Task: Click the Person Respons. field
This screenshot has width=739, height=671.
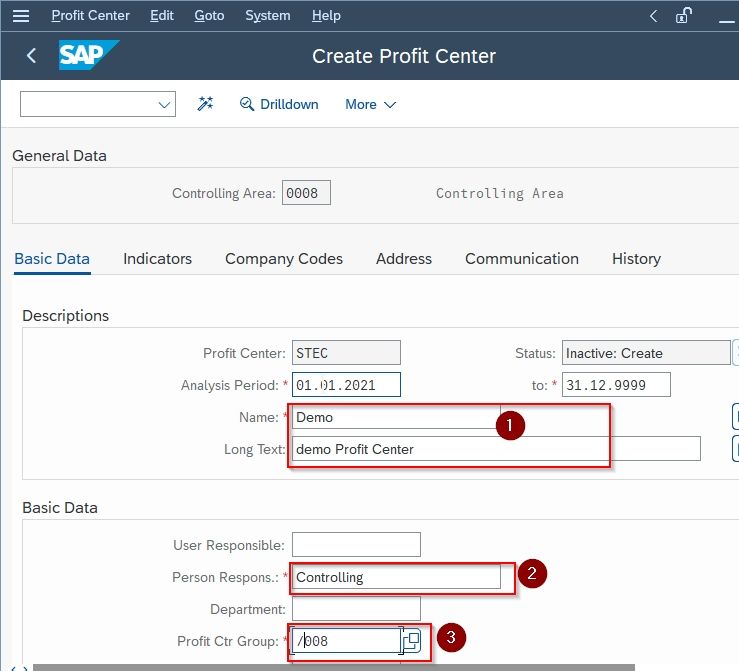Action: [396, 577]
